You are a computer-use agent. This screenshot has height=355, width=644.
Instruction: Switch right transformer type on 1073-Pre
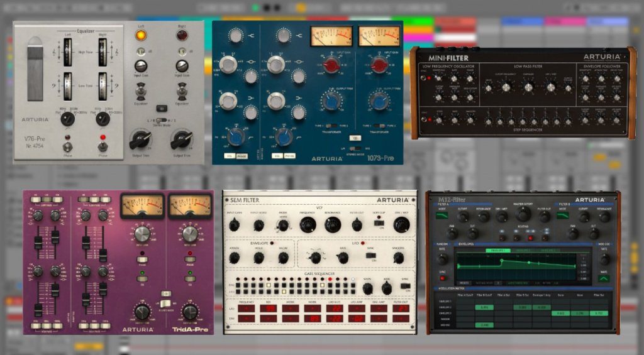coord(379,126)
